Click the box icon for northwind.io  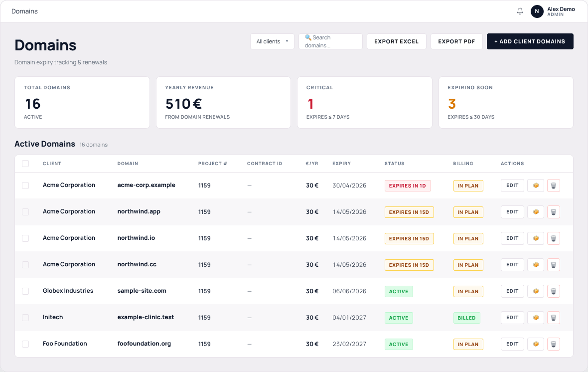536,238
